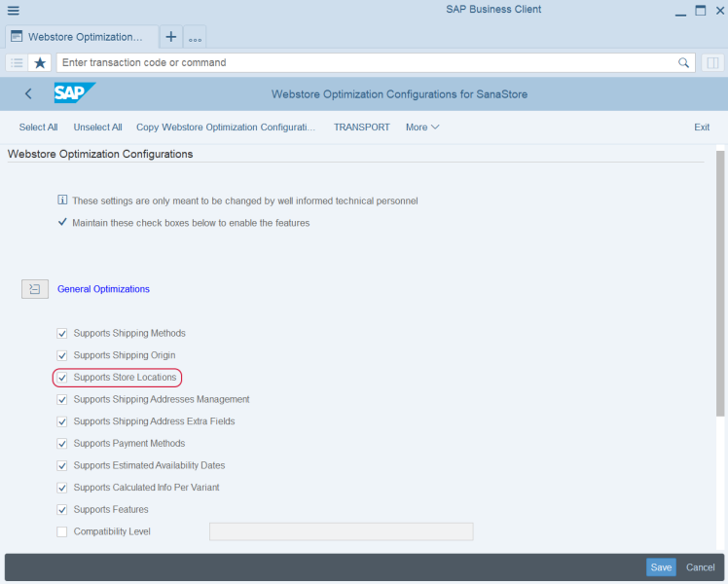Viewport: 728px width, 584px height.
Task: Click the back arrow icon
Action: tap(28, 94)
